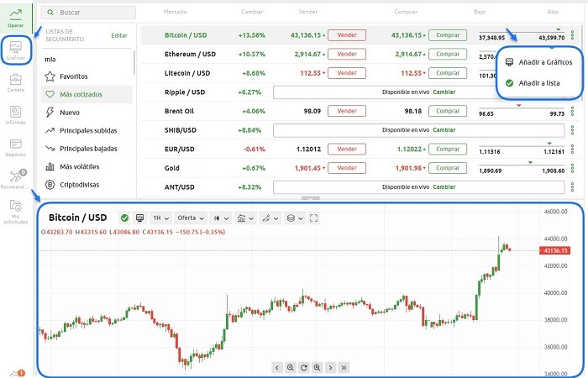Reset the chart view with the refresh icon
588x378 pixels.
click(x=304, y=368)
